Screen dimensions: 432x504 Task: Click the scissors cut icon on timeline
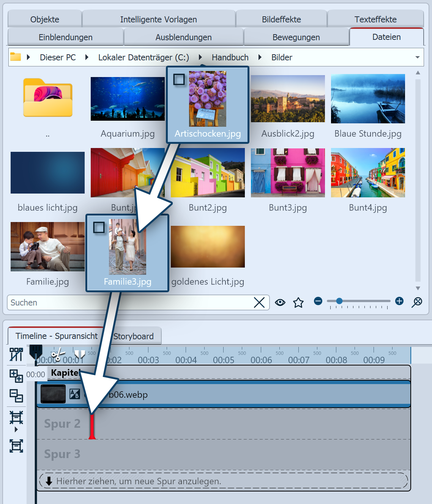click(x=57, y=355)
